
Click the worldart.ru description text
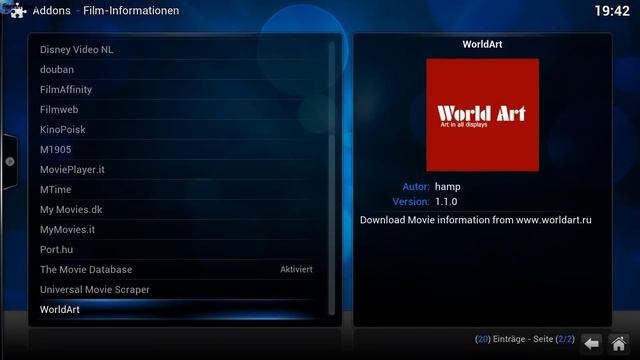pyautogui.click(x=476, y=220)
